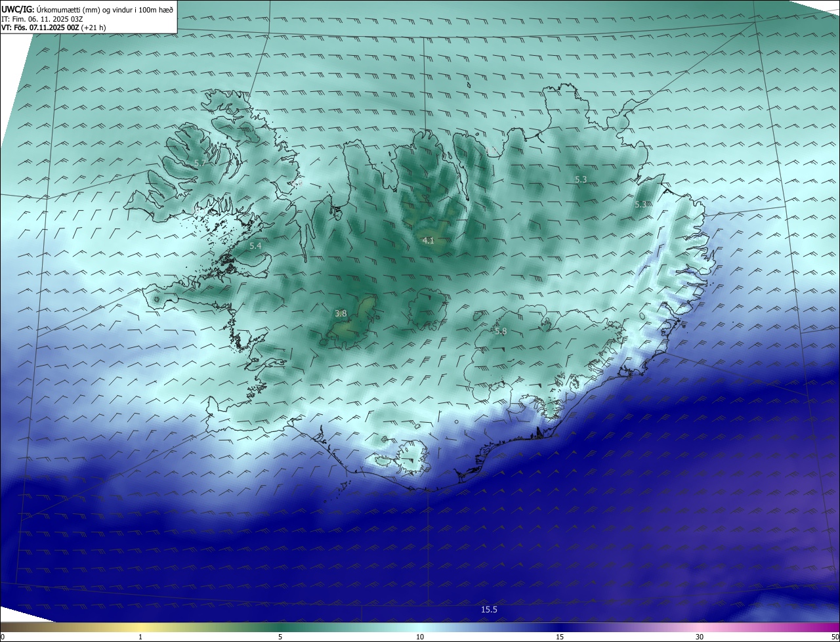Click the valid time line 'VT: Fös. 07.11.2025 00Z'

[41, 28]
